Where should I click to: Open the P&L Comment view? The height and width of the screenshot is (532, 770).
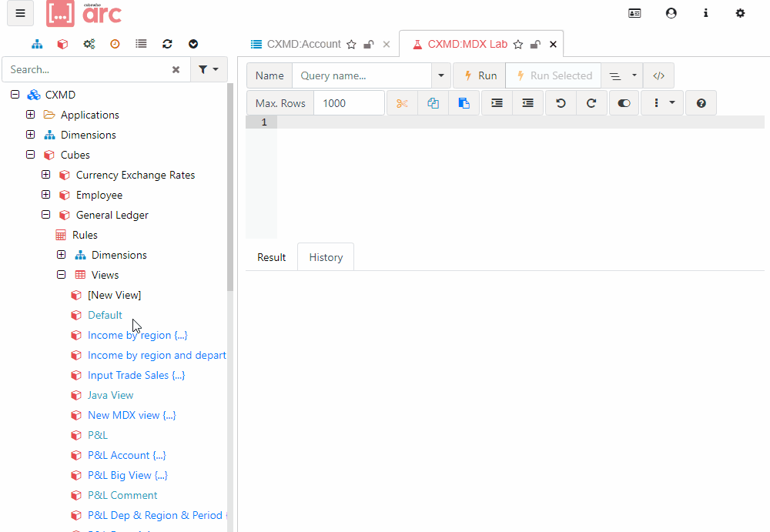[122, 495]
